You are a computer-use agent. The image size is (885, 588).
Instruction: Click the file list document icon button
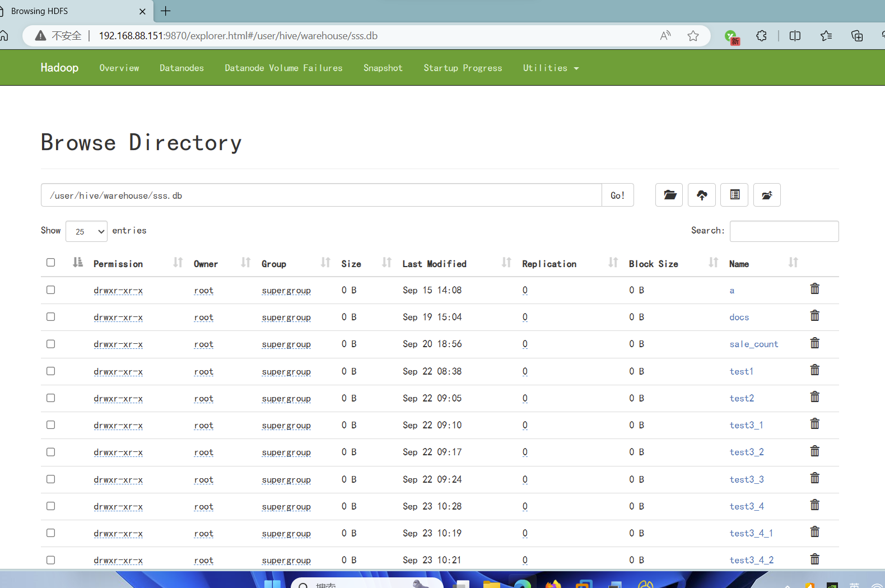point(734,195)
